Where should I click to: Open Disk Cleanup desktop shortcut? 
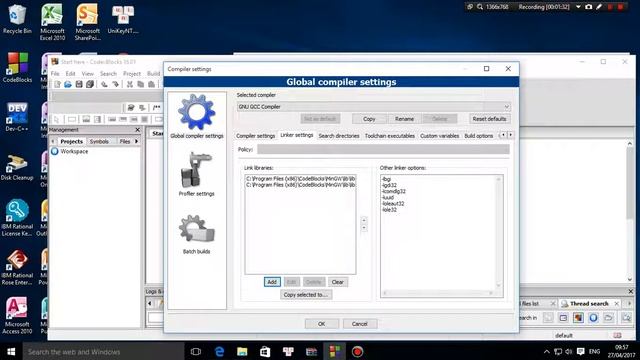(17, 167)
